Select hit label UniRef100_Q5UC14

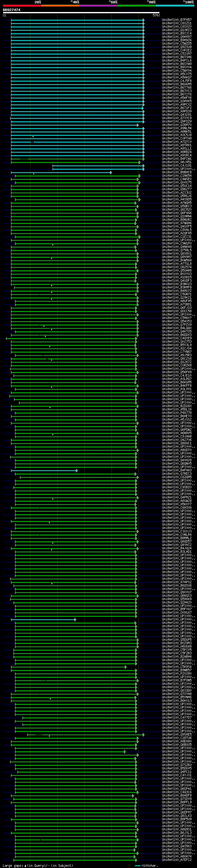coord(177,186)
